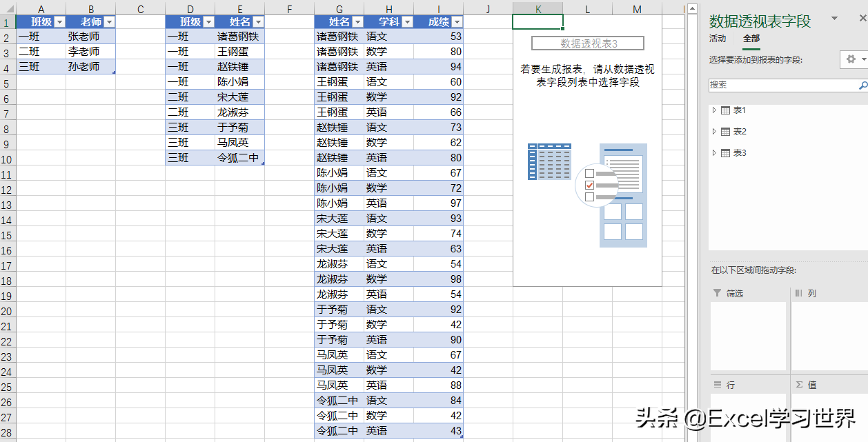Viewport: 868px width, 442px height.
Task: Select cell with 张老师
Action: tap(91, 36)
